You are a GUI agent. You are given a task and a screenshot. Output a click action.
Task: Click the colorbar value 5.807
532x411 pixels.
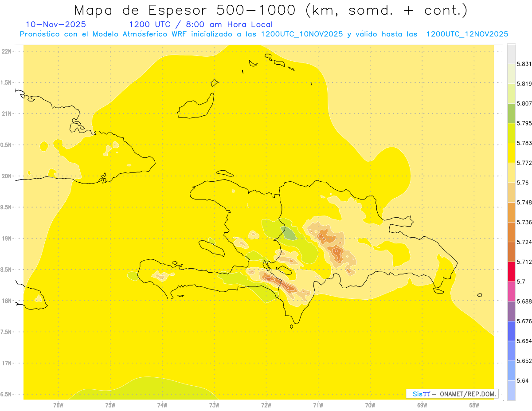click(x=524, y=103)
